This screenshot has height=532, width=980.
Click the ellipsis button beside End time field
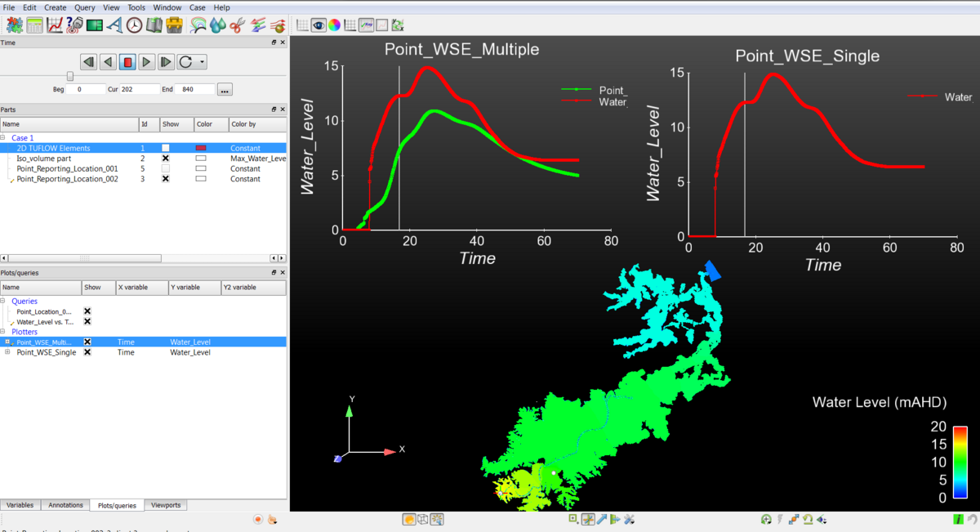pyautogui.click(x=225, y=89)
